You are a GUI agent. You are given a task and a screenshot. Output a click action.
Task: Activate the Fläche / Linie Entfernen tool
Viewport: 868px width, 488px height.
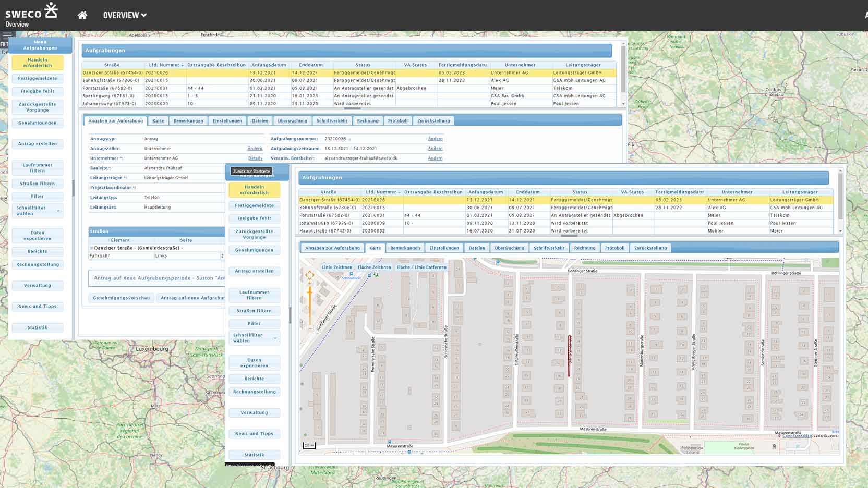(x=421, y=267)
